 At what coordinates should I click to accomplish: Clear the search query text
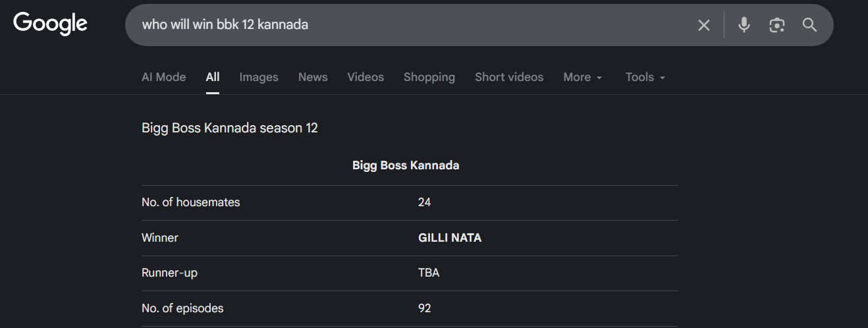(x=704, y=25)
